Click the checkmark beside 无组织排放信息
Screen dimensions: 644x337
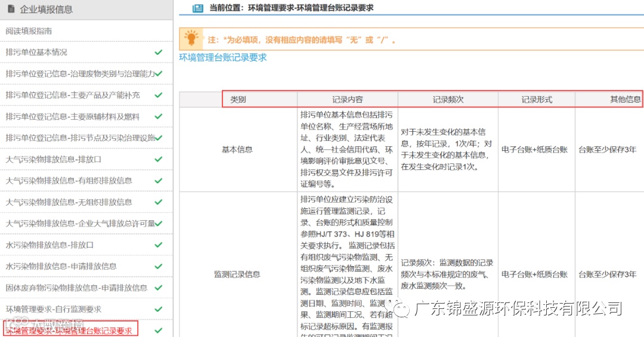[x=158, y=202]
